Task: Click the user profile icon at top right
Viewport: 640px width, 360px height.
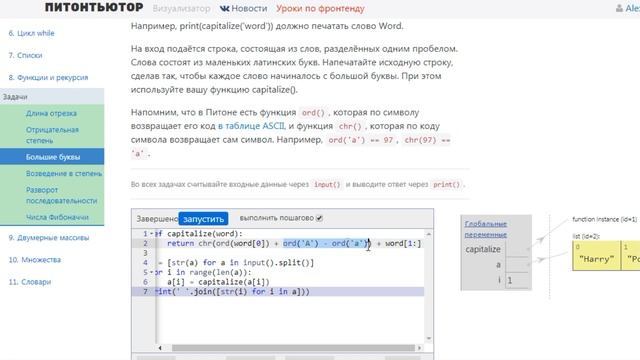Action: click(x=619, y=8)
